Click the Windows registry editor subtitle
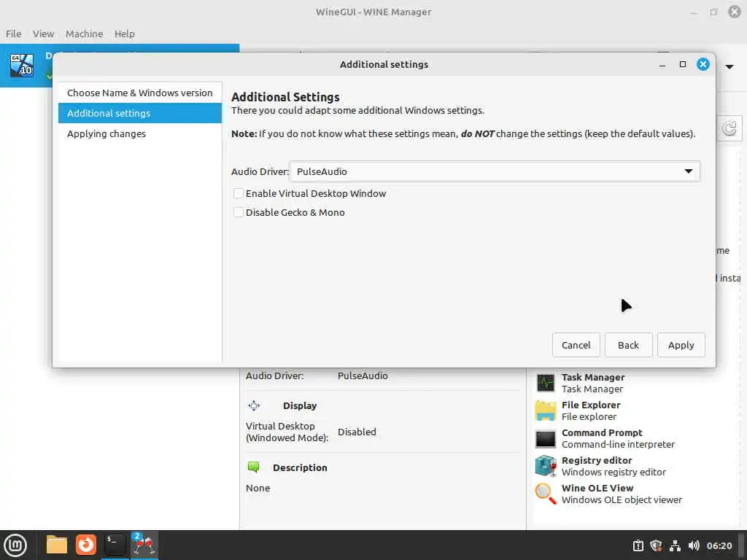The image size is (747, 560). (x=614, y=472)
